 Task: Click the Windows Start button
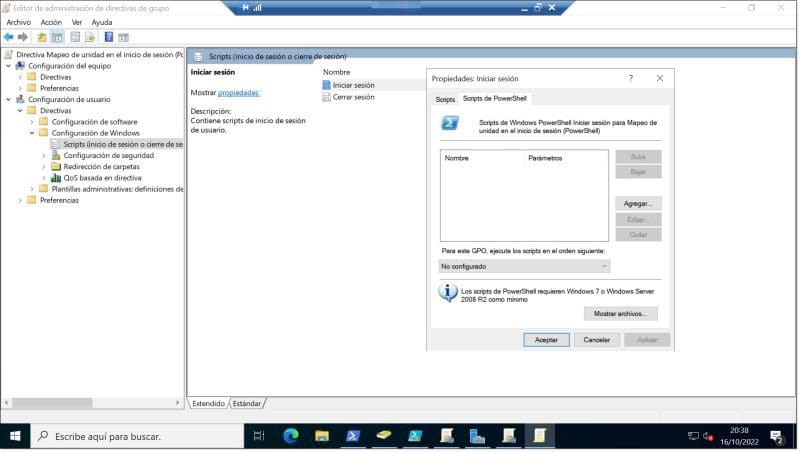(15, 436)
